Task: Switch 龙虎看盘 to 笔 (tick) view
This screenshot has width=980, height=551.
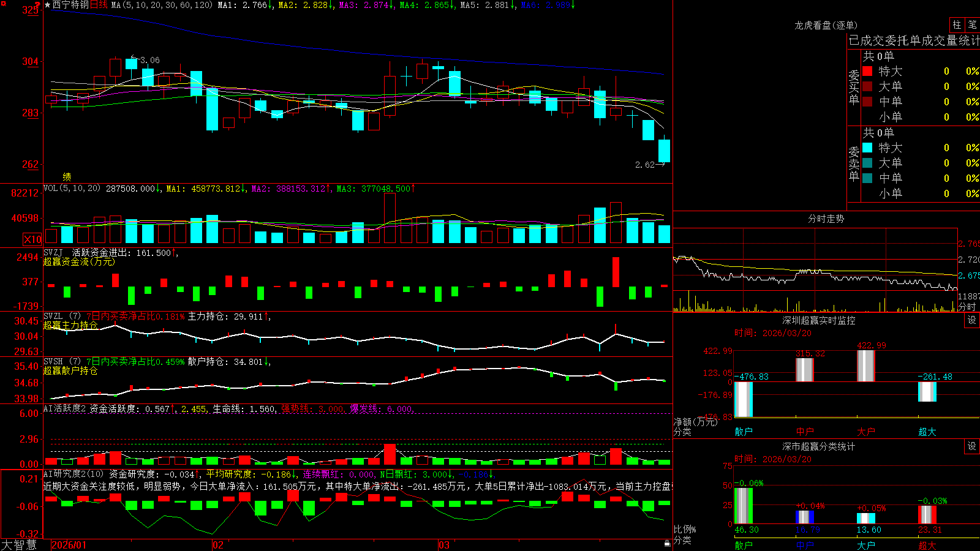Action: tap(973, 24)
